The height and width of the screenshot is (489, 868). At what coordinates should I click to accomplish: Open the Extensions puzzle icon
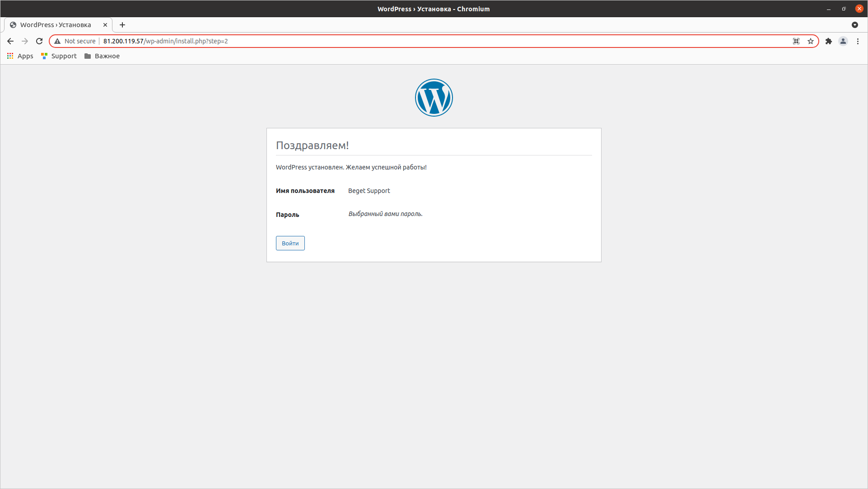[829, 41]
